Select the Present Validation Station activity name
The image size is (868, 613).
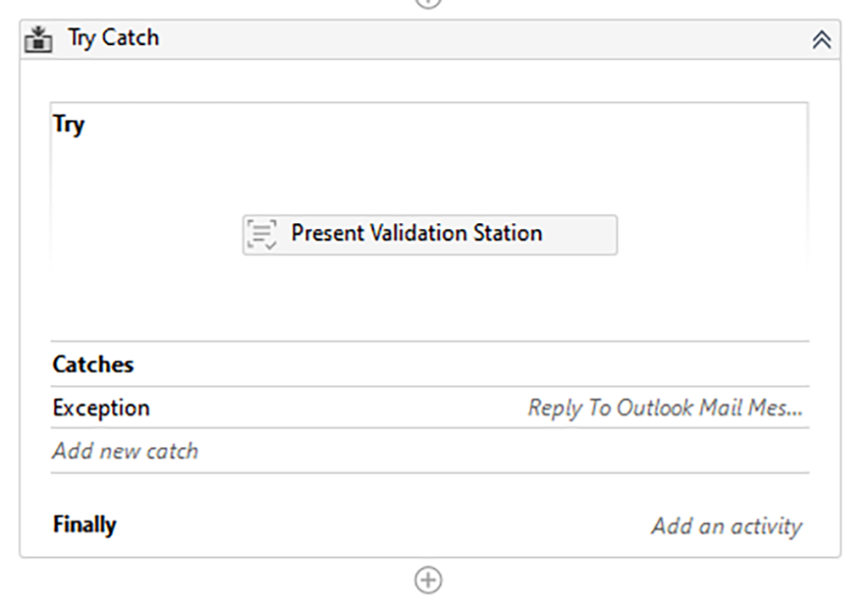pyautogui.click(x=416, y=233)
